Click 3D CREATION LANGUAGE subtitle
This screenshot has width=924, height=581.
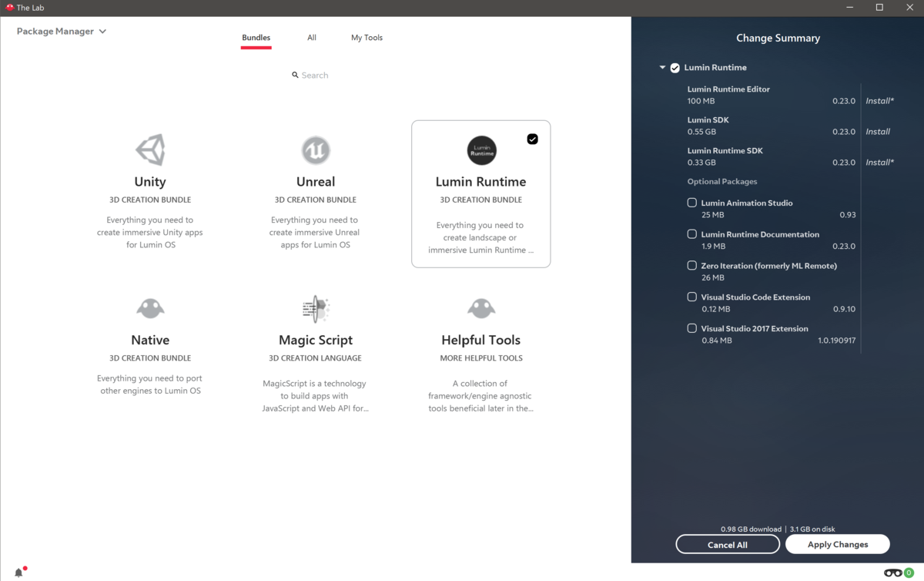coord(316,358)
